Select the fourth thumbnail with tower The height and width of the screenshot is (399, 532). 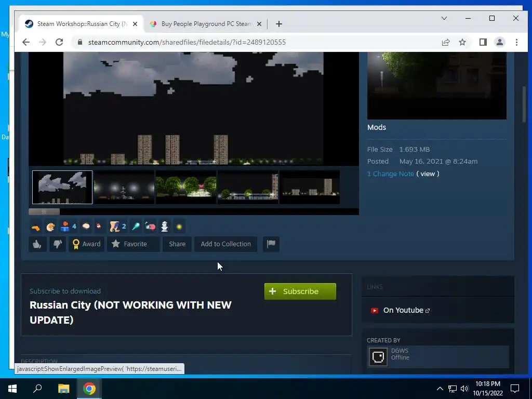[x=248, y=187]
